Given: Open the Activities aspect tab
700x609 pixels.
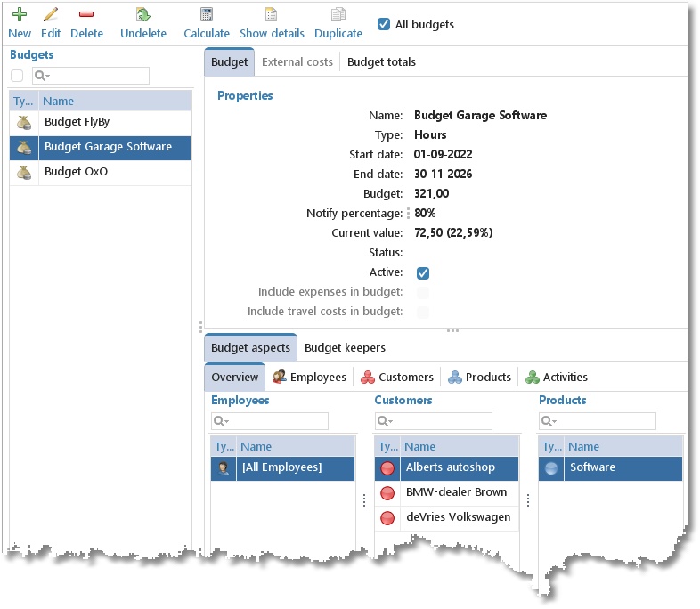Looking at the screenshot, I should (x=557, y=378).
